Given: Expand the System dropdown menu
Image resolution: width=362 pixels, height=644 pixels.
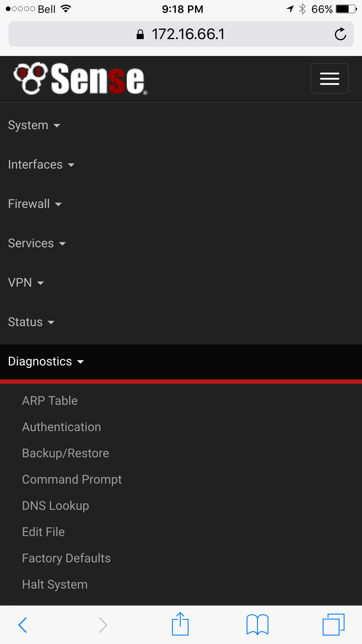Looking at the screenshot, I should 34,125.
